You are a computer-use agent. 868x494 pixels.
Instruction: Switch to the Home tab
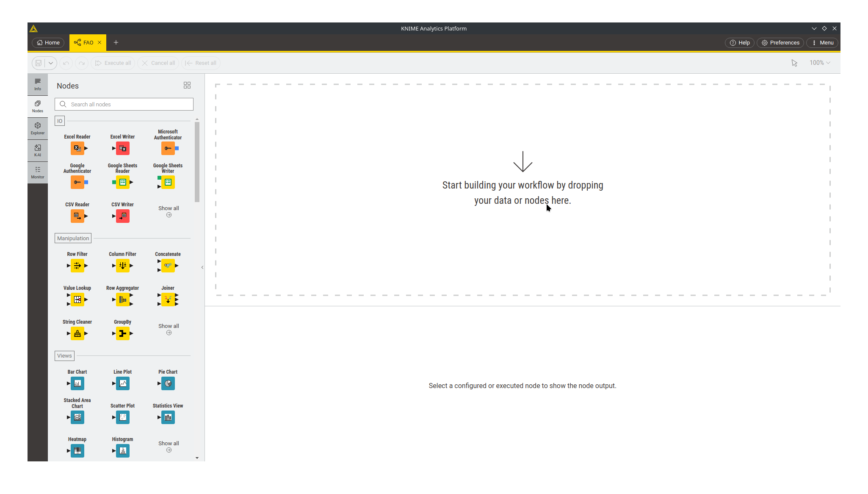(x=48, y=42)
